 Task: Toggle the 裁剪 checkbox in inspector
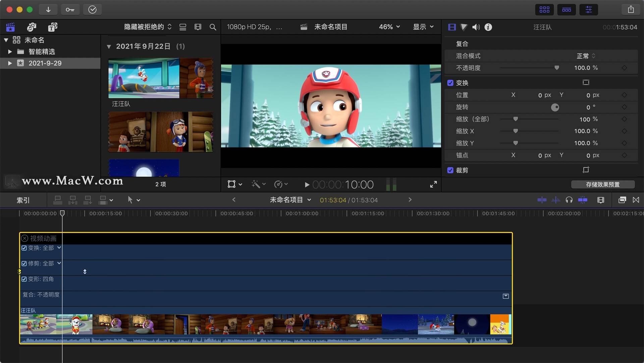click(x=450, y=170)
